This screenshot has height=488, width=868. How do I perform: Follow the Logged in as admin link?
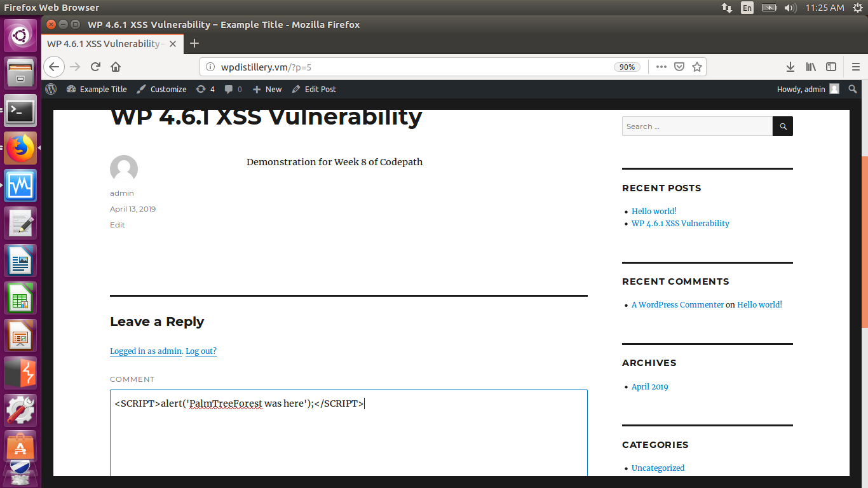point(146,351)
